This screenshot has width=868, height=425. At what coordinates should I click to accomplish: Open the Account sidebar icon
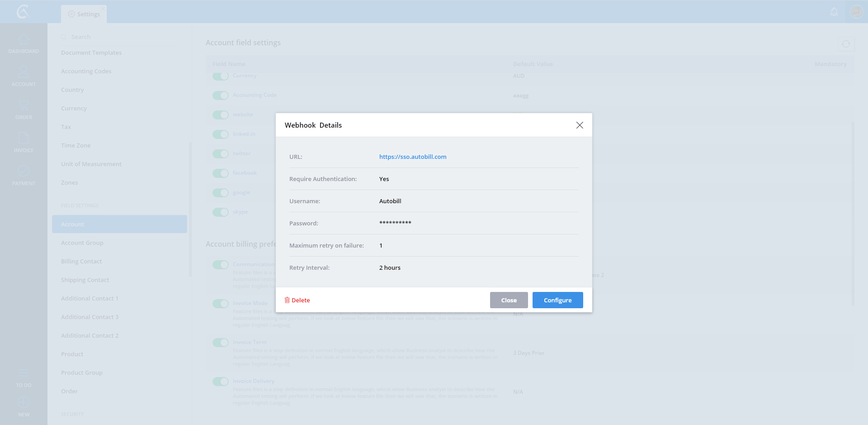pyautogui.click(x=24, y=72)
